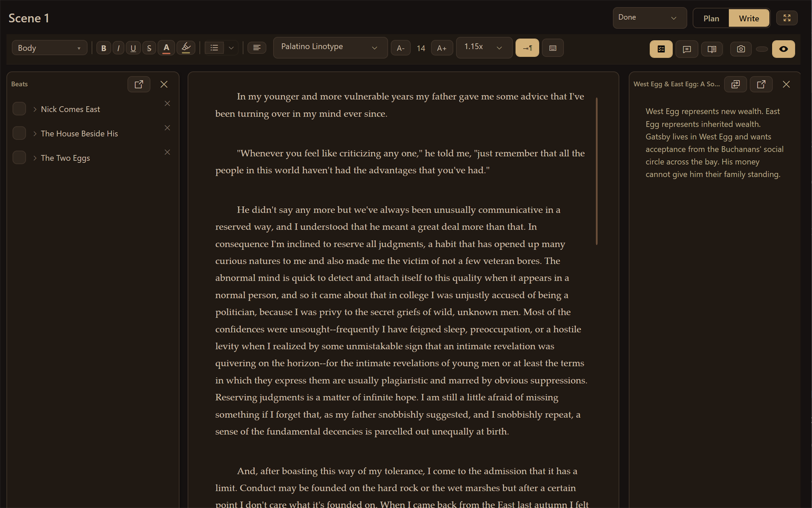
Task: Apply italic formatting
Action: pos(118,48)
